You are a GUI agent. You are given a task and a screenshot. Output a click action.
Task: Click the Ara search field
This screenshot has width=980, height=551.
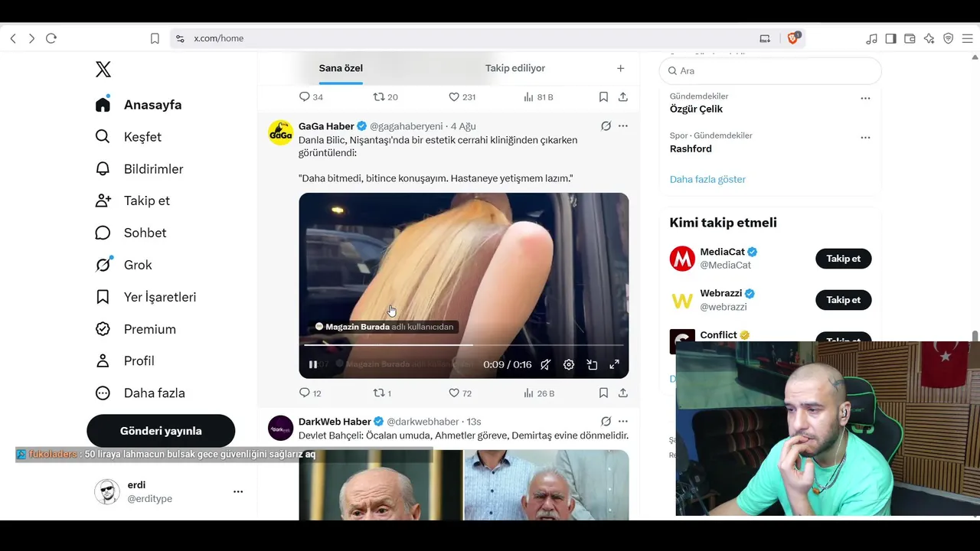click(770, 70)
